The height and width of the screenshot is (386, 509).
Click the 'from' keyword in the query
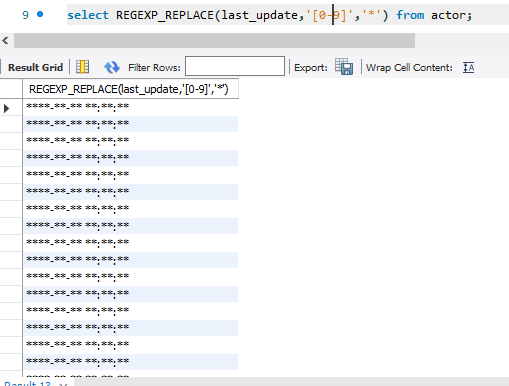click(x=410, y=15)
